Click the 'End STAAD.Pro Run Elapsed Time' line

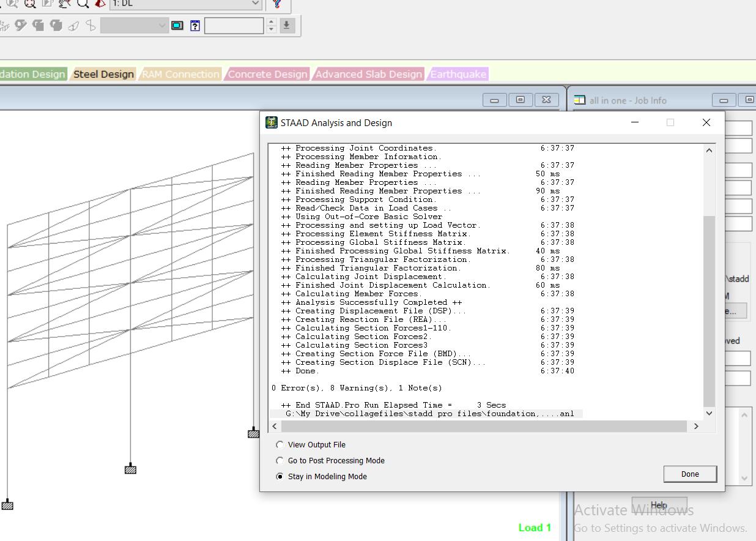393,405
